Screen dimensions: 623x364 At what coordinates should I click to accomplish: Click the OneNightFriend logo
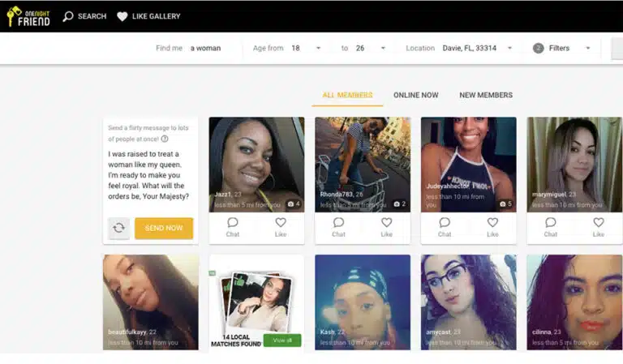coord(28,16)
